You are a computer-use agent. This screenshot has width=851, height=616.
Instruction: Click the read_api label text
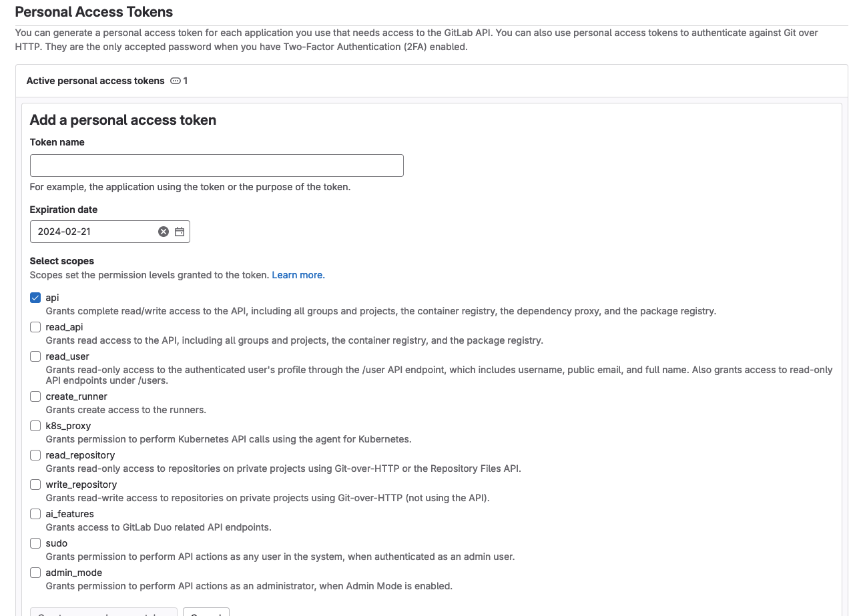(64, 327)
